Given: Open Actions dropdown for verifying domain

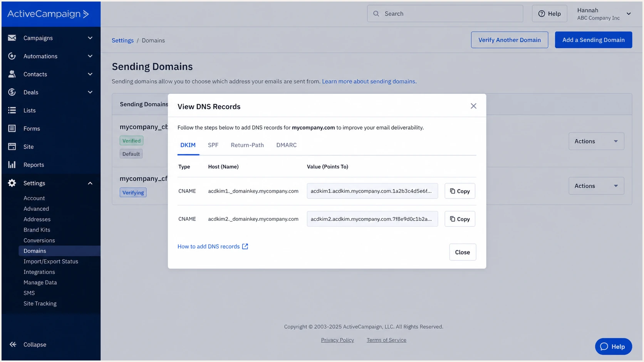Looking at the screenshot, I should [x=596, y=186].
